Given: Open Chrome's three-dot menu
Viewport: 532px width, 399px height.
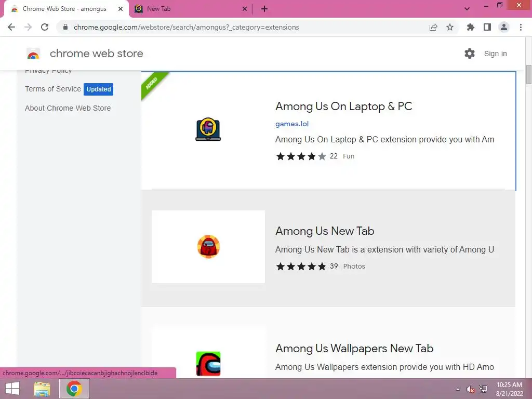Looking at the screenshot, I should click(521, 27).
